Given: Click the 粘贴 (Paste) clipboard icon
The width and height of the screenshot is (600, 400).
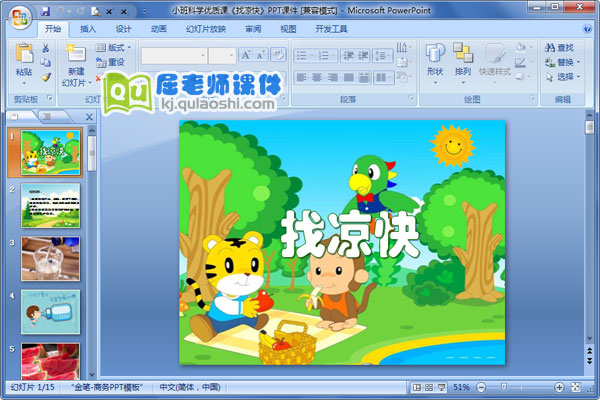Looking at the screenshot, I should [24, 53].
